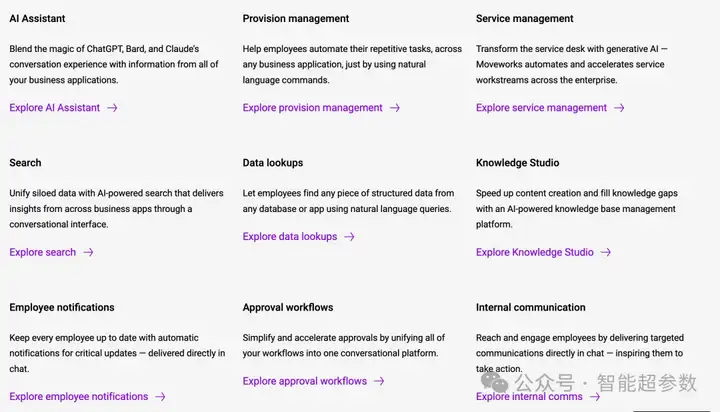720x412 pixels.
Task: Click arrow icon after Explore service management
Action: click(619, 108)
